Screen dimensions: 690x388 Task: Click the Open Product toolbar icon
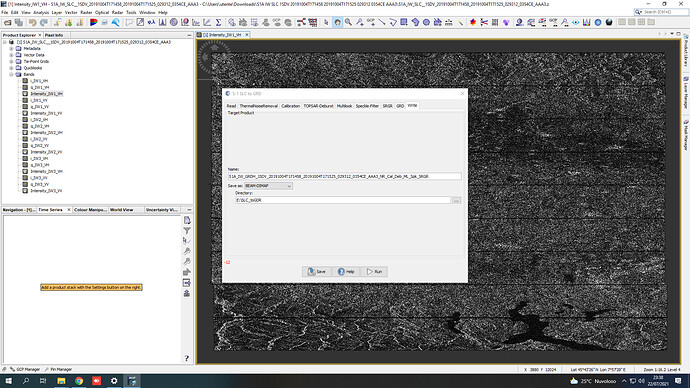point(7,22)
